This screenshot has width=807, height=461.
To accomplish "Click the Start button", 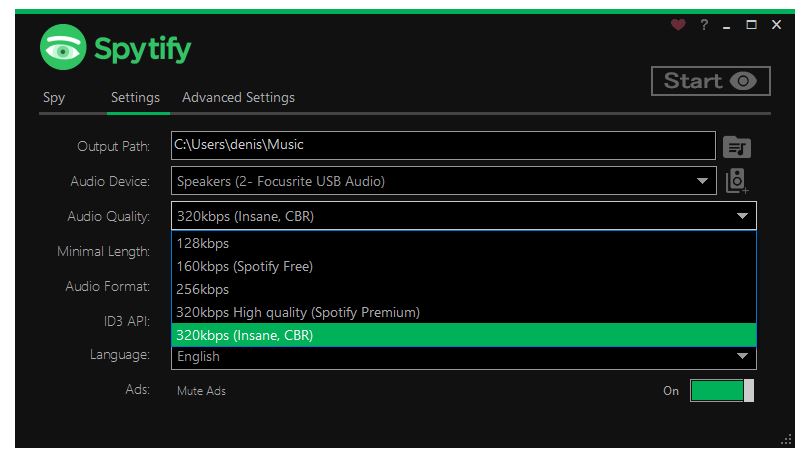I will pos(710,81).
